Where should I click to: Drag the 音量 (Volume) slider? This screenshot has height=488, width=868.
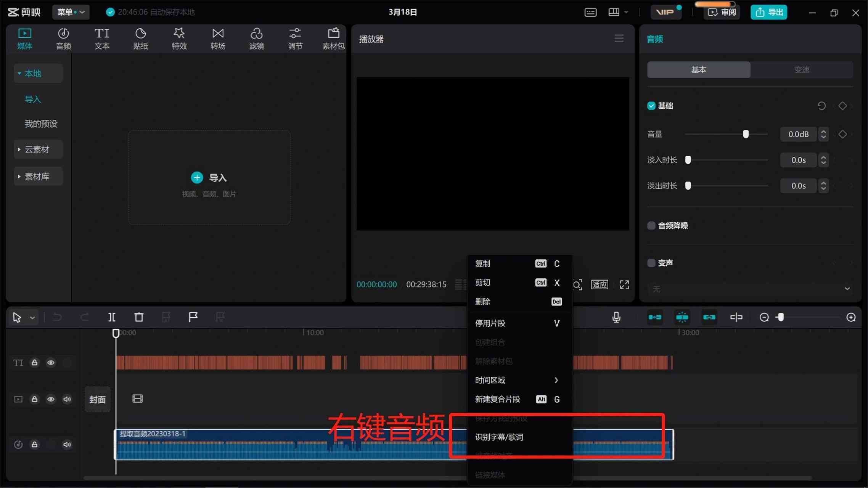click(746, 134)
